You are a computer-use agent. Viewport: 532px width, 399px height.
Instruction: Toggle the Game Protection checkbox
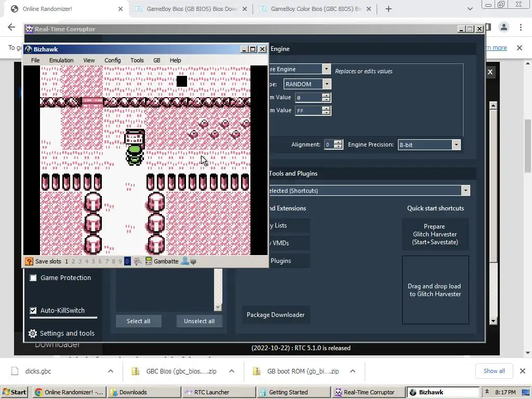(x=33, y=277)
